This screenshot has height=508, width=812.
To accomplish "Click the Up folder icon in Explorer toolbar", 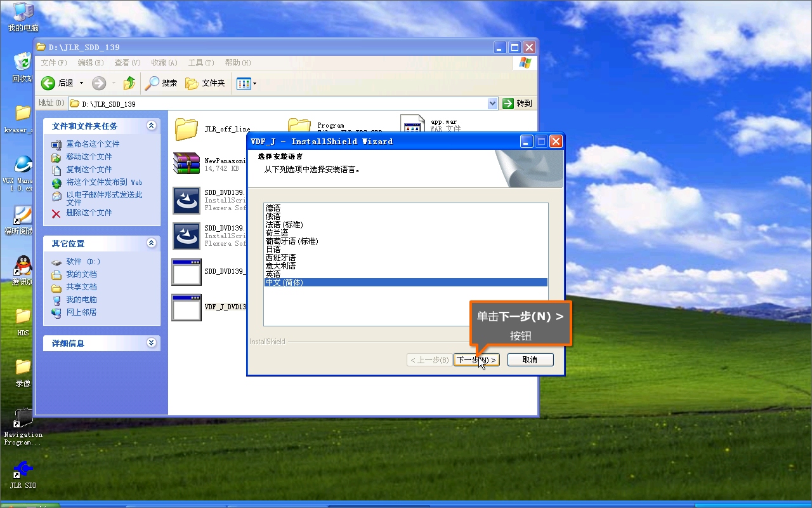I will (x=129, y=83).
